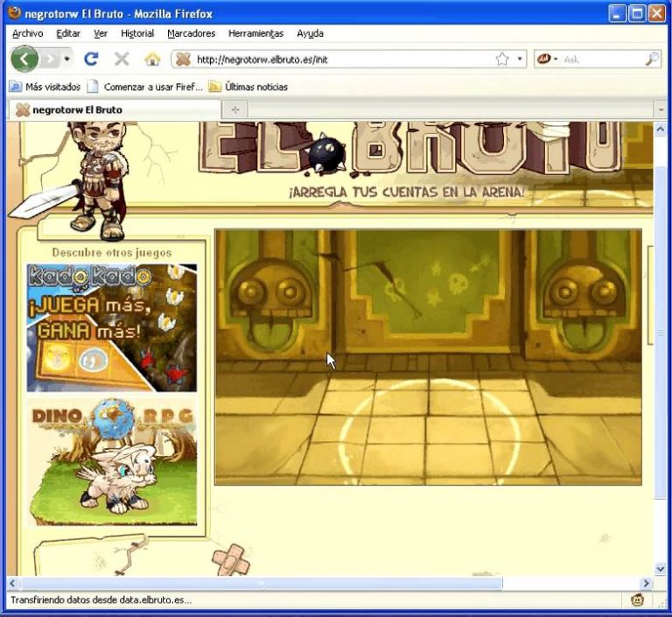This screenshot has height=617, width=672.
Task: Click the greyed forward navigation arrow
Action: [x=51, y=59]
